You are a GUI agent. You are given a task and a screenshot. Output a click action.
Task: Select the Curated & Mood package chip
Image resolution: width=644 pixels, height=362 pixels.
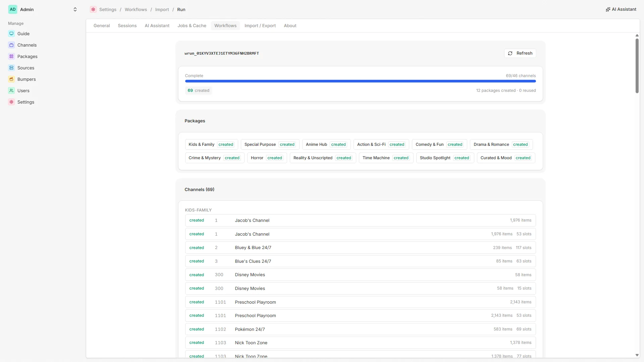[506, 158]
